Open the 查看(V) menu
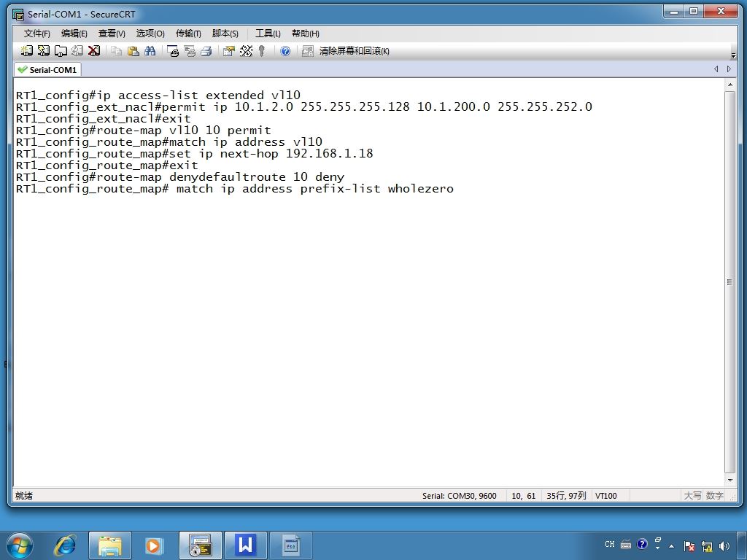The width and height of the screenshot is (747, 560). [x=112, y=34]
